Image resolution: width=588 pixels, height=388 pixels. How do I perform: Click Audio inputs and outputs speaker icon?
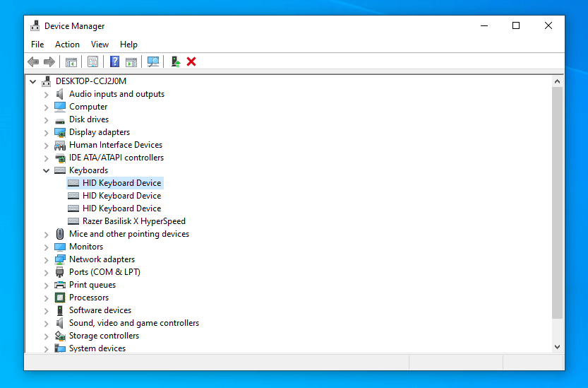59,94
